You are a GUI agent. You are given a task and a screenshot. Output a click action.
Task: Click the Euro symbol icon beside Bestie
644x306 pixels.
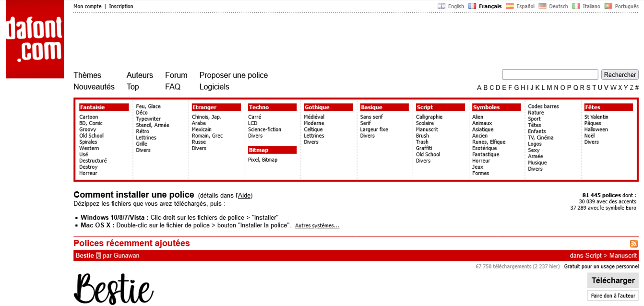click(98, 256)
